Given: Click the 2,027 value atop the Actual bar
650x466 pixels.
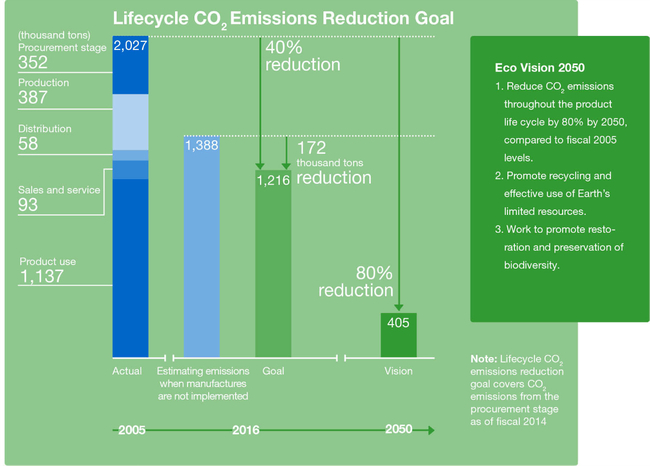Looking at the screenshot, I should tap(130, 45).
